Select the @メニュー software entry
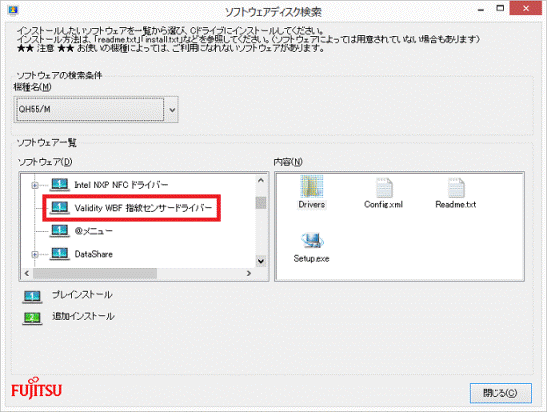The height and width of the screenshot is (412, 547). (93, 231)
